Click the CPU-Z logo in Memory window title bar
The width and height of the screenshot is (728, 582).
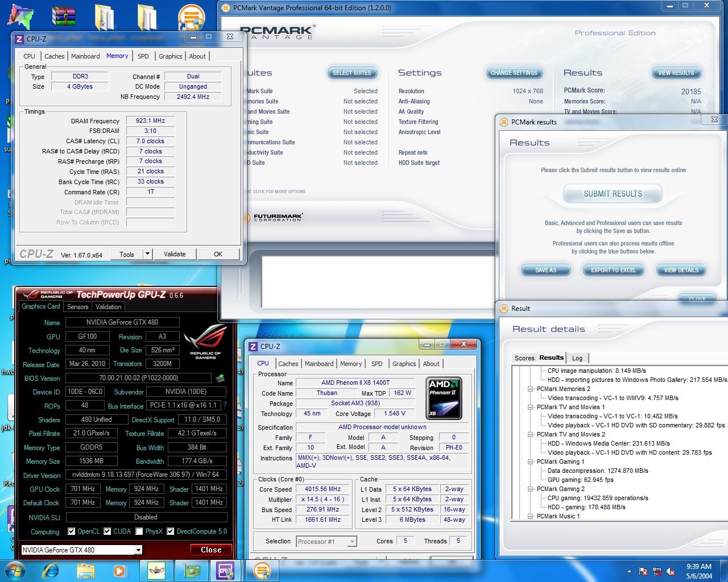[x=19, y=39]
